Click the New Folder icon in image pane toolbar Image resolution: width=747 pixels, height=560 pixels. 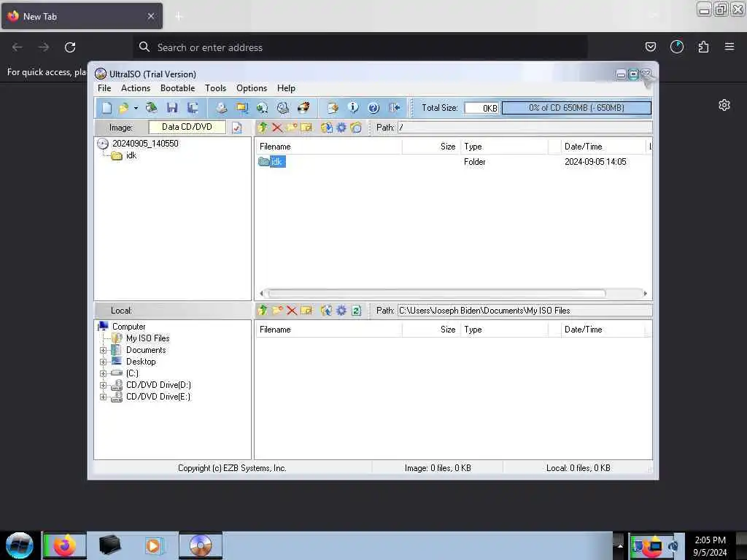click(x=292, y=128)
